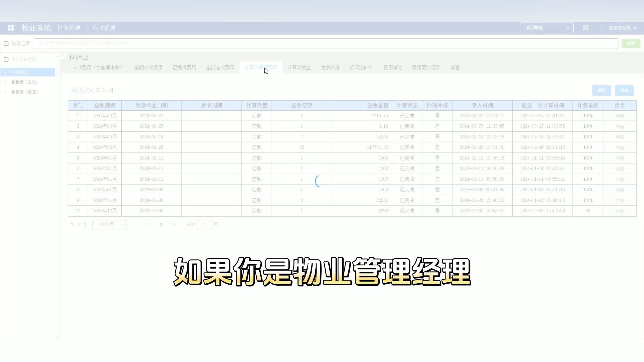
Task: Tick the 搜索合同 checkbox
Action: [6, 44]
